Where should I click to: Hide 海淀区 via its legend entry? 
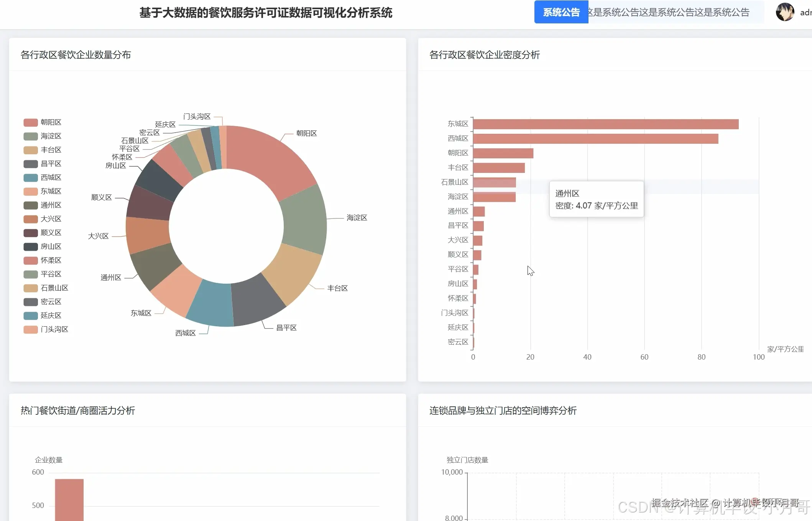pyautogui.click(x=42, y=136)
